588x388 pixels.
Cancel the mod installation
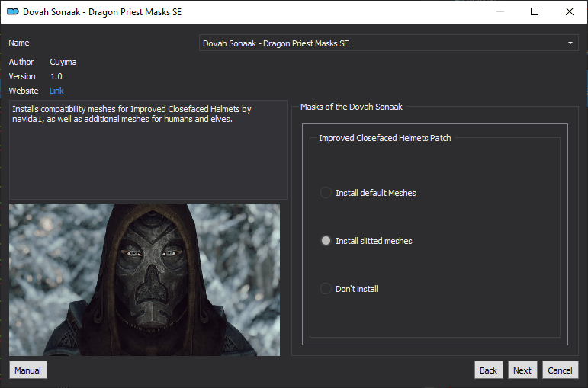(x=561, y=370)
